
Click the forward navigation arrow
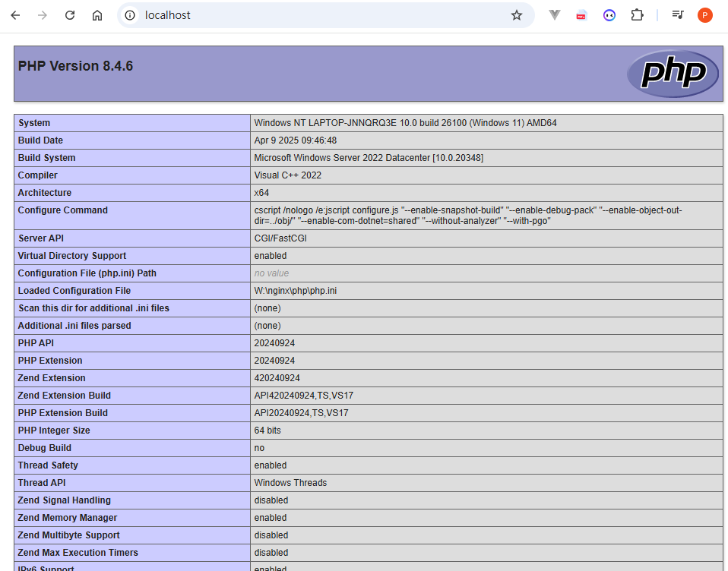[x=43, y=15]
